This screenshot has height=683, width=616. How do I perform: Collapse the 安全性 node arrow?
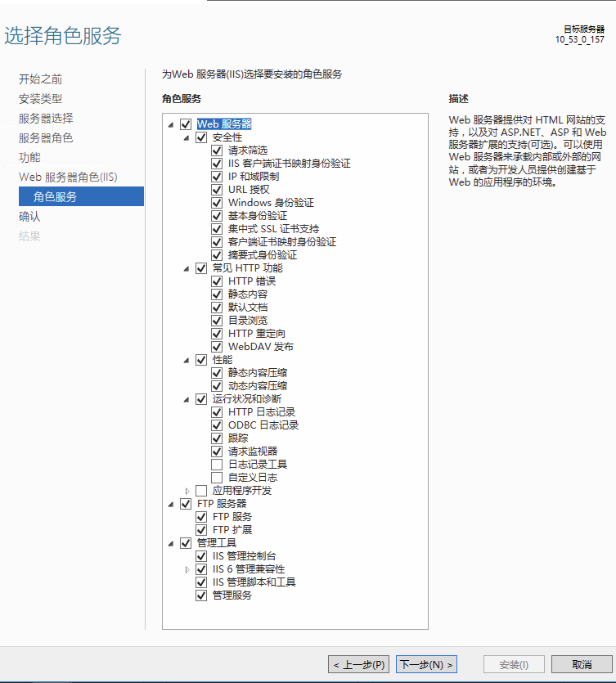187,138
